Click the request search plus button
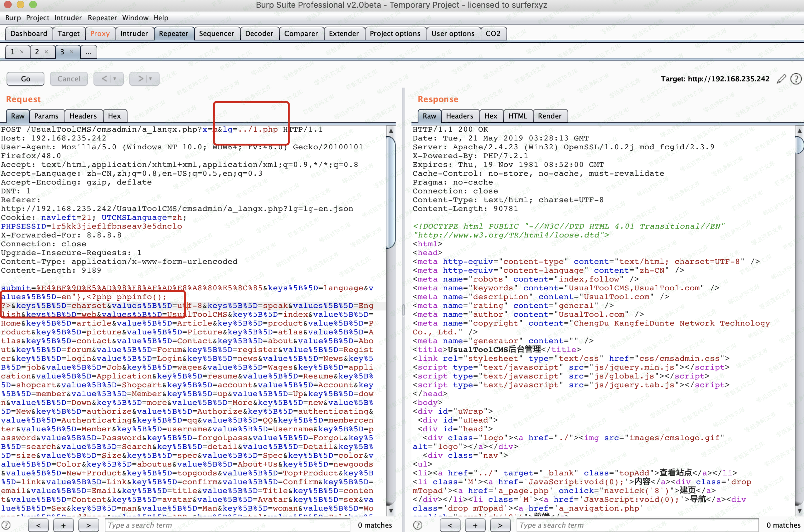804x532 pixels. (63, 525)
